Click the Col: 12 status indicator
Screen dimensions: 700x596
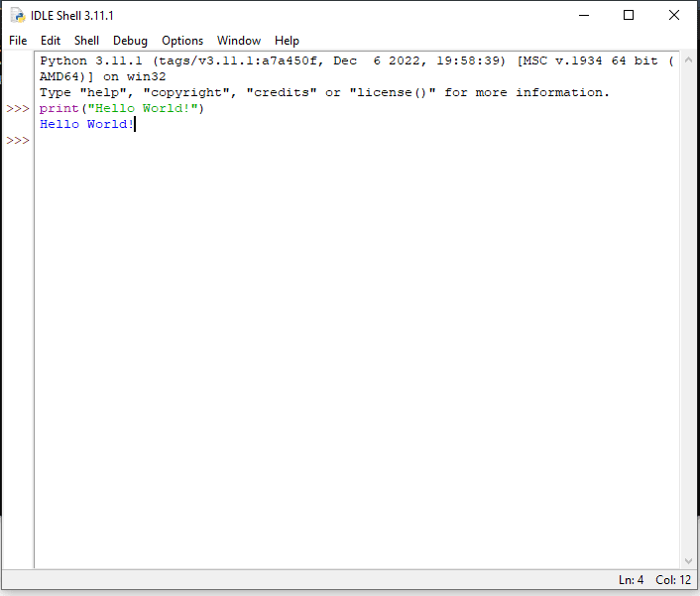click(673, 580)
